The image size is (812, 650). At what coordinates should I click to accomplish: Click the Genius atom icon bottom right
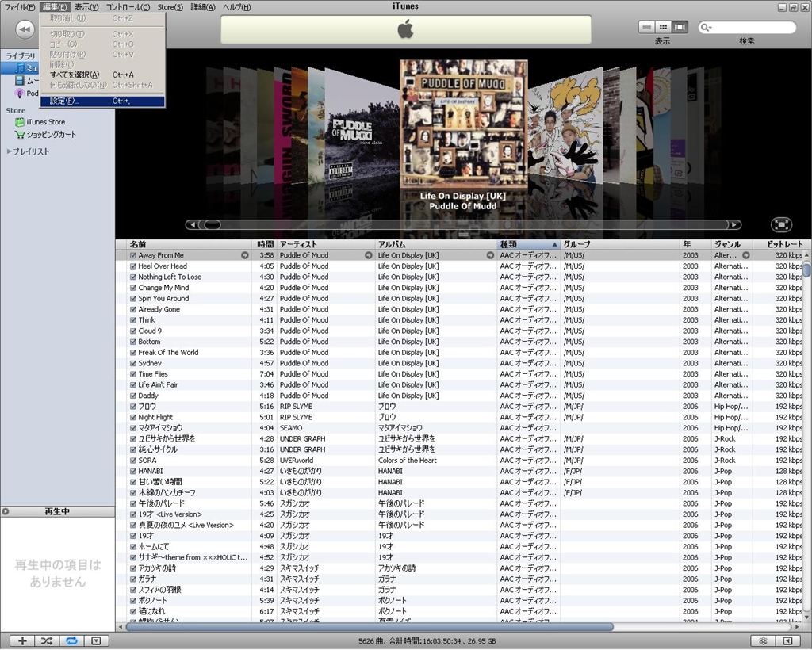[x=763, y=640]
